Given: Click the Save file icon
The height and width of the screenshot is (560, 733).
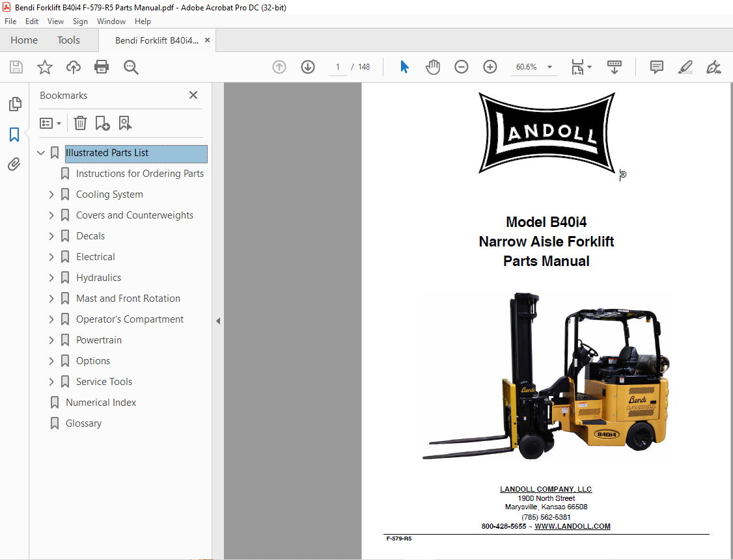Looking at the screenshot, I should coord(16,67).
